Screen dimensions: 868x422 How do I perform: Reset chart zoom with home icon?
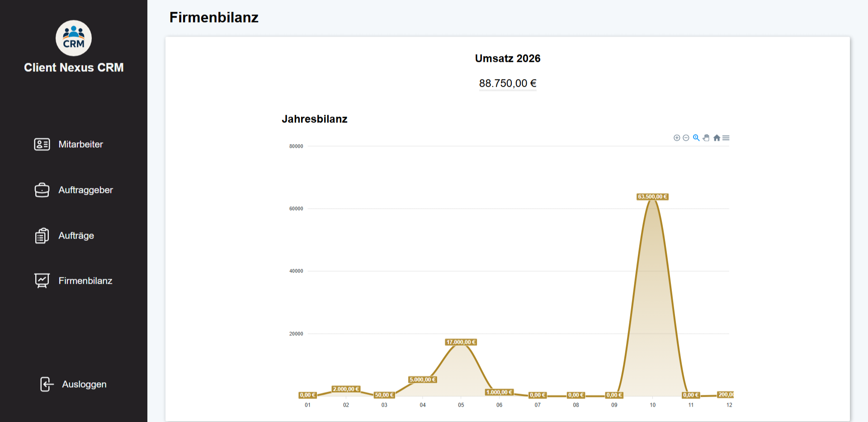tap(717, 138)
